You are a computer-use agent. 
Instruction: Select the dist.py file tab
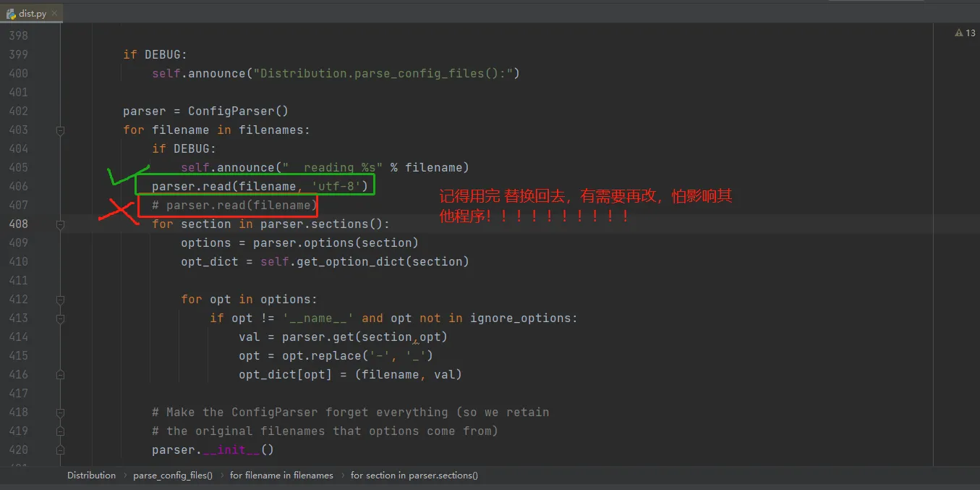[33, 13]
